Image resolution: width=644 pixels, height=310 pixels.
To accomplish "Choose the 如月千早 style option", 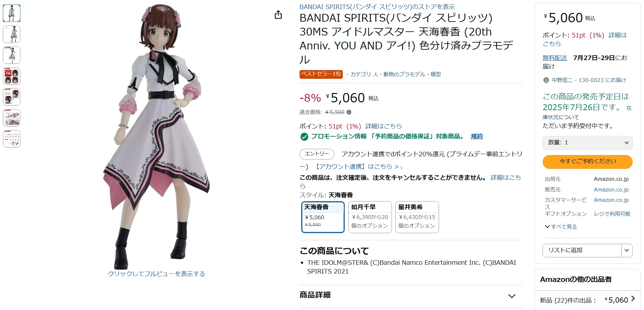I will point(370,217).
